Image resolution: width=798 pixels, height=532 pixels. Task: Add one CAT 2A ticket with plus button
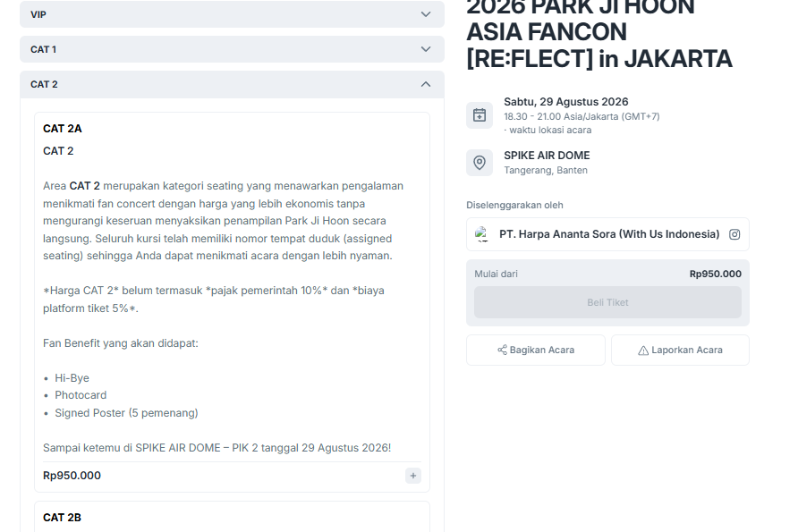point(413,476)
